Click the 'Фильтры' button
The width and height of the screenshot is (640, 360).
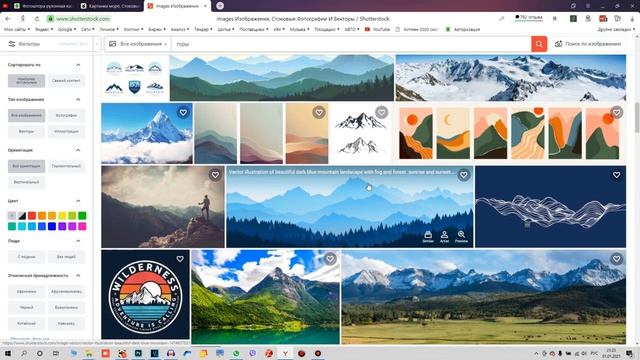(x=24, y=44)
